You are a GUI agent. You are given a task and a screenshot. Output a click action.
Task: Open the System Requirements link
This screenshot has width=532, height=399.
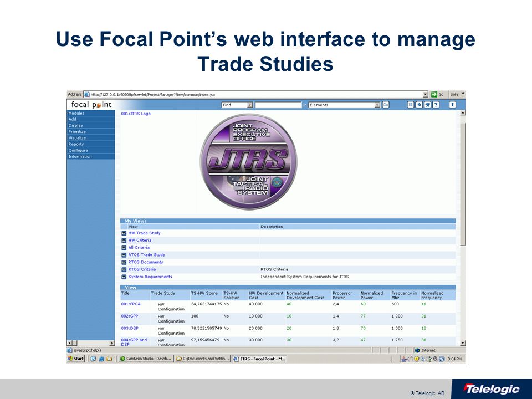point(150,277)
